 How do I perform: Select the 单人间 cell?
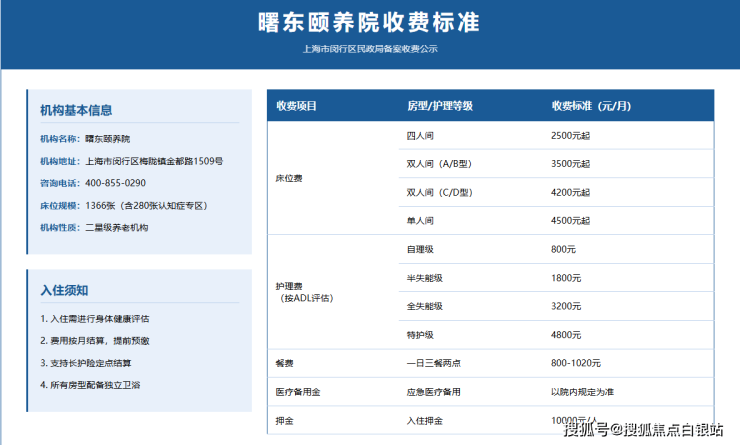point(420,221)
